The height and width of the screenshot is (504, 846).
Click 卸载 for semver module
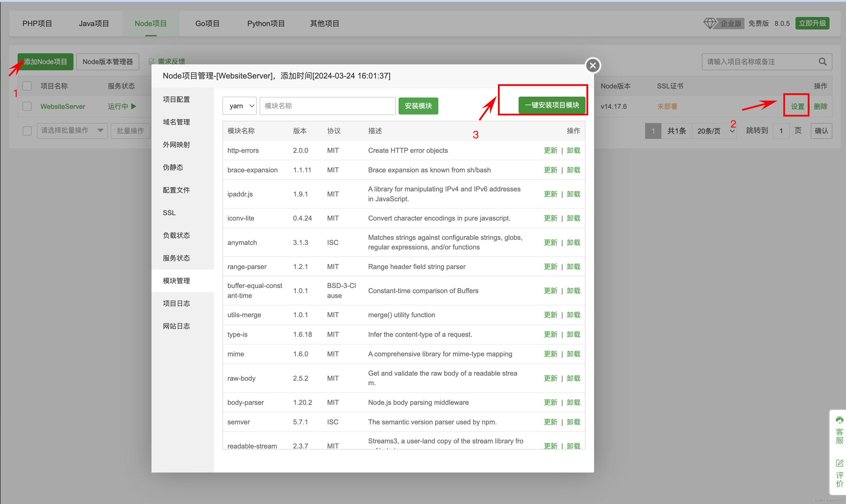573,422
